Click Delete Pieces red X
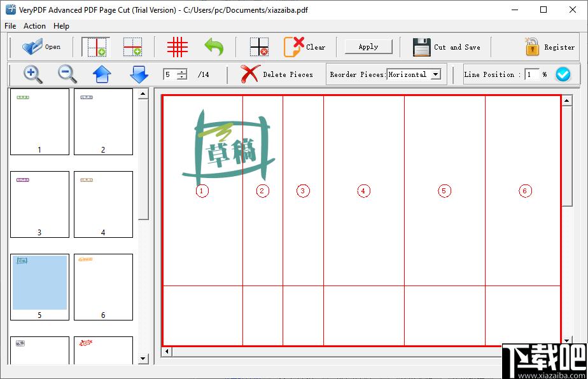 pos(250,74)
